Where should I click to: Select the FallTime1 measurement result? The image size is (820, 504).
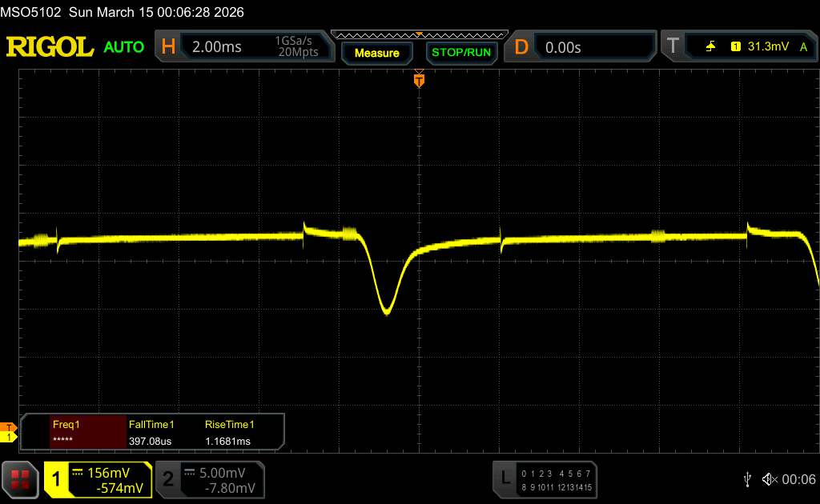click(152, 432)
